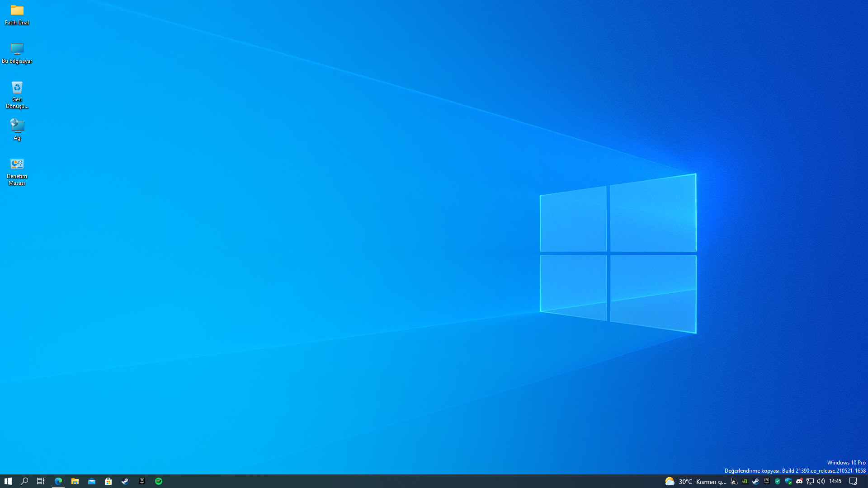Open the Mail app on the taskbar
This screenshot has width=868, height=488.
pyautogui.click(x=92, y=481)
